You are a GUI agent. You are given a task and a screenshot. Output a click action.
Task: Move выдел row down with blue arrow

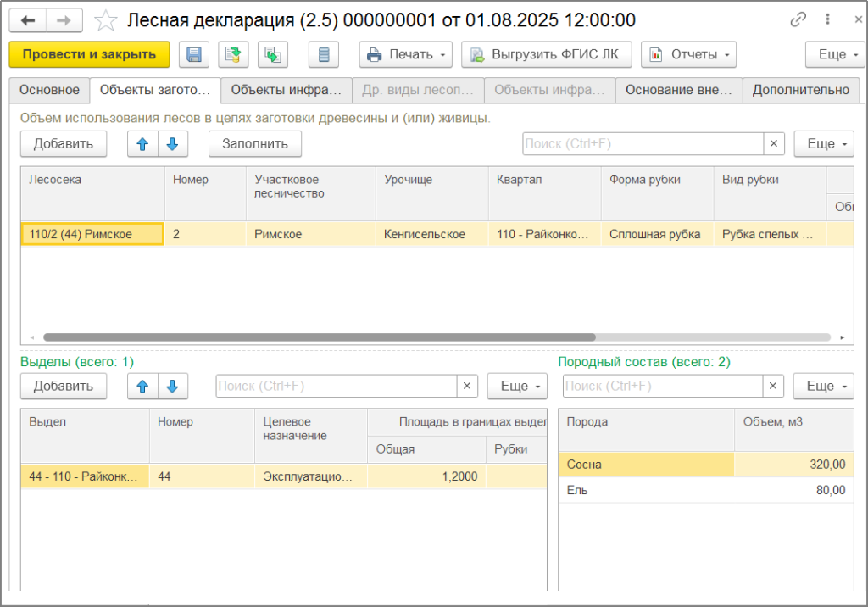tap(173, 386)
